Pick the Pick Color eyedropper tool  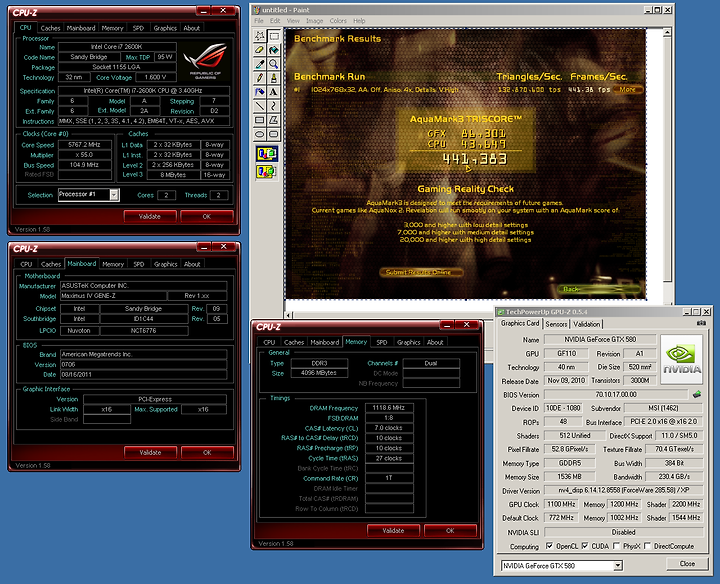[x=260, y=64]
